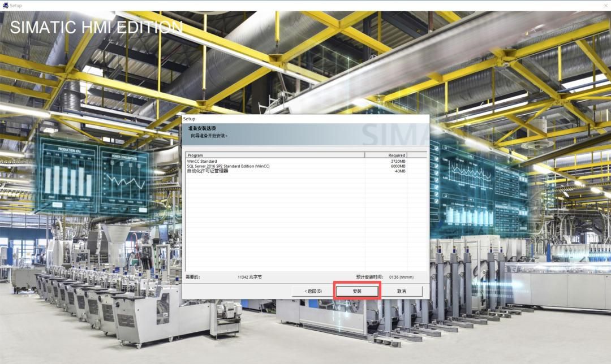This screenshot has height=364, width=611.
Task: Select the SQL Server 2016 SP2 row
Action: pos(228,166)
